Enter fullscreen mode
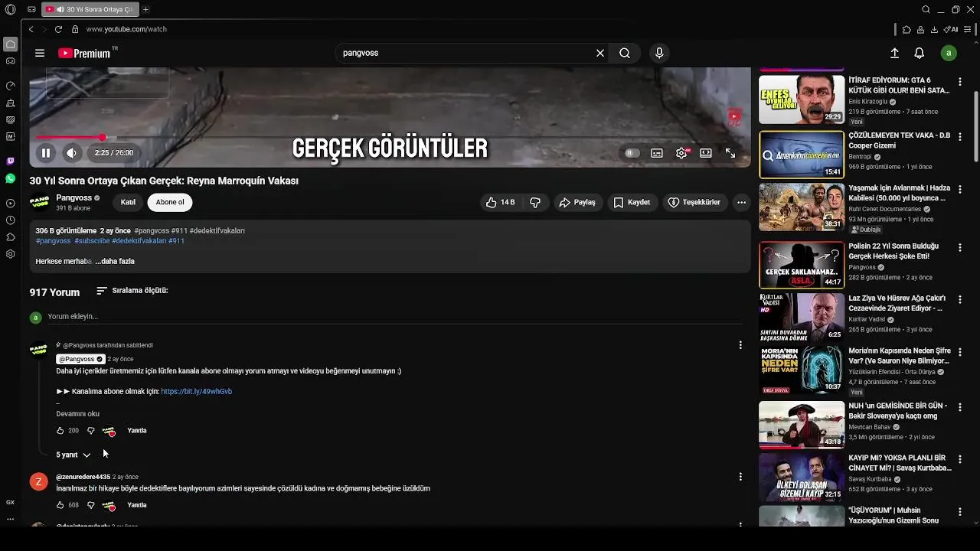Image resolution: width=980 pixels, height=551 pixels. coord(730,153)
